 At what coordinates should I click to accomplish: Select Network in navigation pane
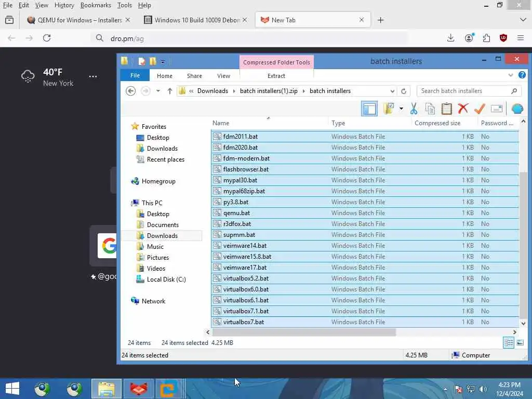click(x=153, y=301)
